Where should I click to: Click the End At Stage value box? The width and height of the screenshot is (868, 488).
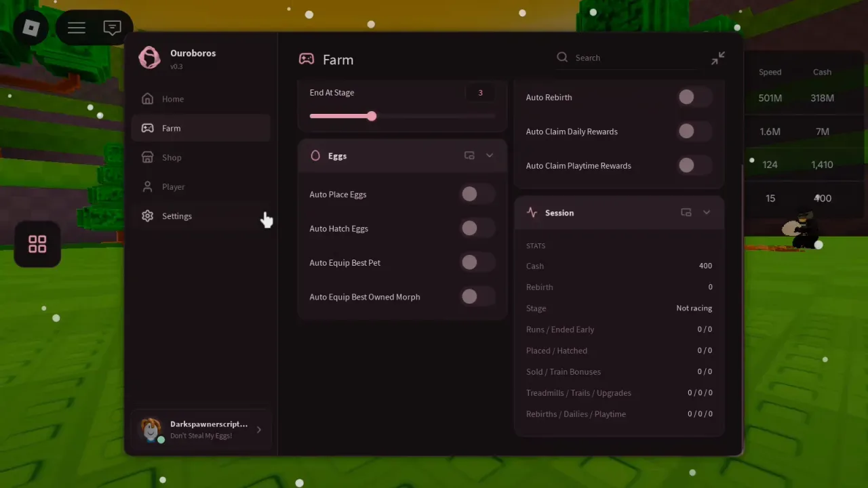coord(480,93)
